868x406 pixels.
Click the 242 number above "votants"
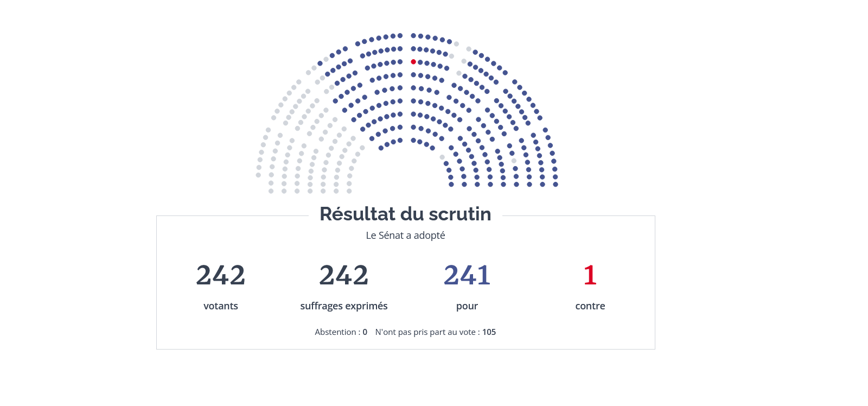[x=221, y=275]
